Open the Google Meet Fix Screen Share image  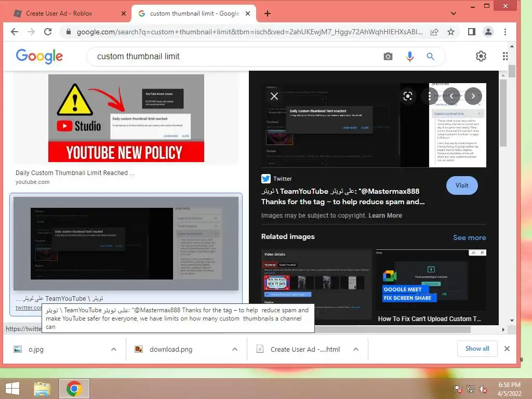[431, 281]
